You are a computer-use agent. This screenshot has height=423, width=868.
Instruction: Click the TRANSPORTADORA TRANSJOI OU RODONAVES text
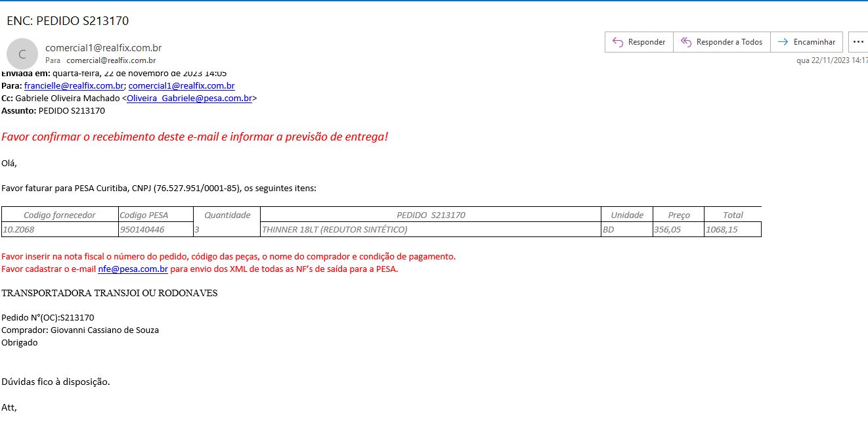[x=110, y=294]
